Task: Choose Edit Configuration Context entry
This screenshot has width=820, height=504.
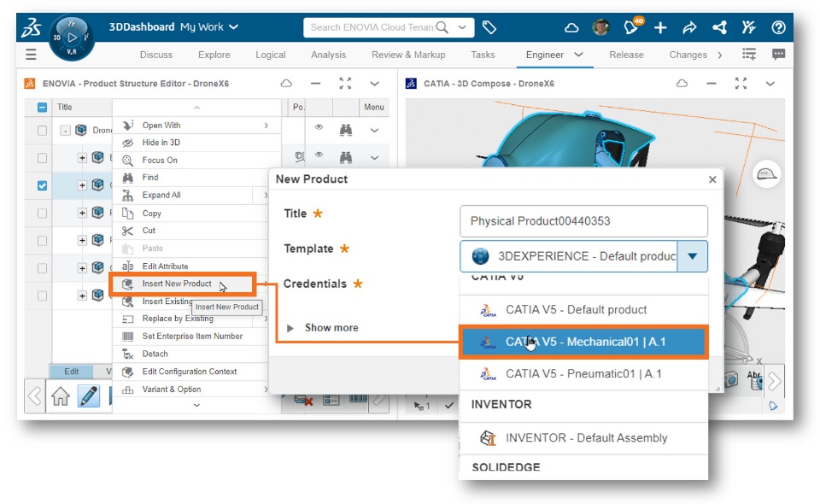Action: [190, 372]
